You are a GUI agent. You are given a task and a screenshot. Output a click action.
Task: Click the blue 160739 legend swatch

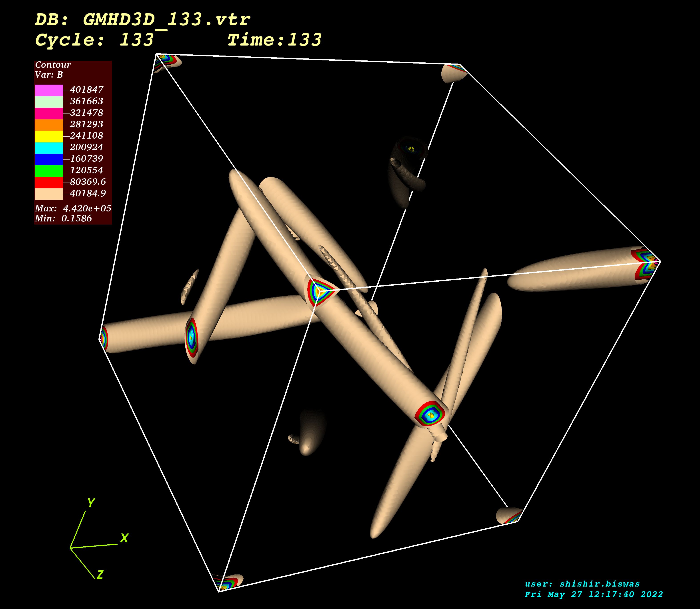pos(49,160)
